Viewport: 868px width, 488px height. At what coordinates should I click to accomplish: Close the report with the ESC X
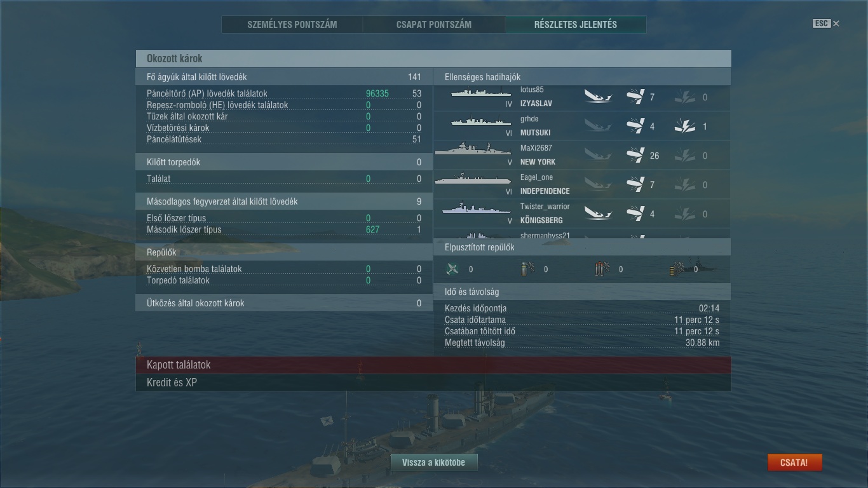826,24
